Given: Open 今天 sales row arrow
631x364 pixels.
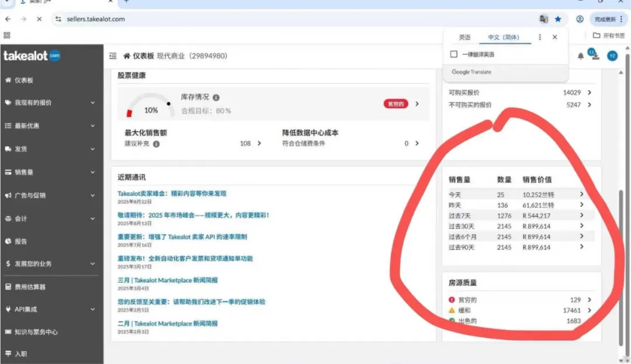Looking at the screenshot, I should click(581, 194).
